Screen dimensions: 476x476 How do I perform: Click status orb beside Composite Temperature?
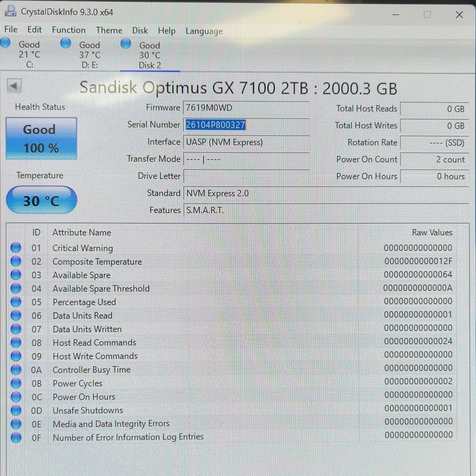[x=16, y=261]
